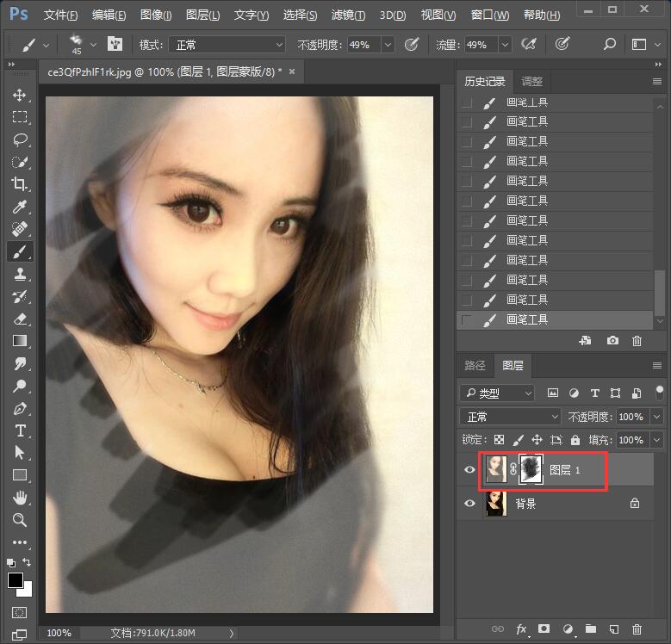Toggle pressure for size button
Viewport: 671px width, 644px height.
coord(562,44)
